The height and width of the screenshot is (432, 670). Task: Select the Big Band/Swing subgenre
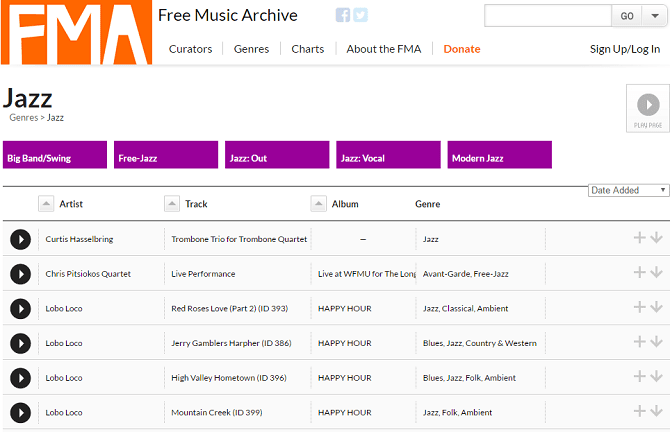coord(55,155)
